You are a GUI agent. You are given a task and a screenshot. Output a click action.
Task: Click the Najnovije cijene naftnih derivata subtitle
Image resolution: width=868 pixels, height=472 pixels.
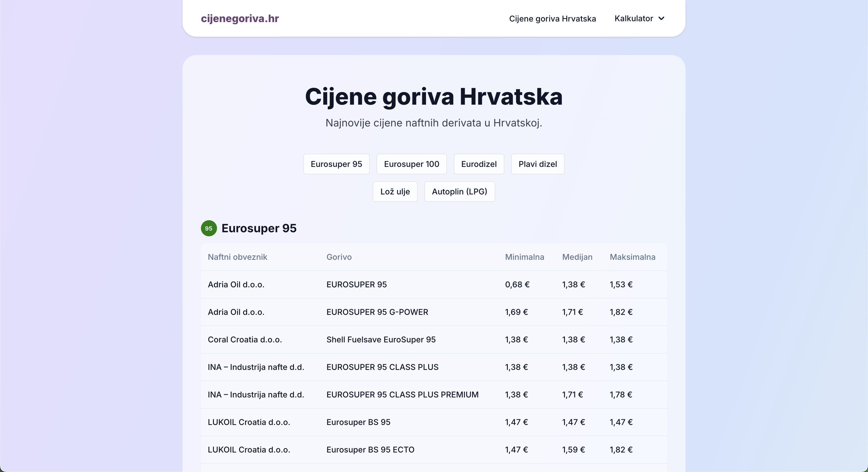(434, 123)
